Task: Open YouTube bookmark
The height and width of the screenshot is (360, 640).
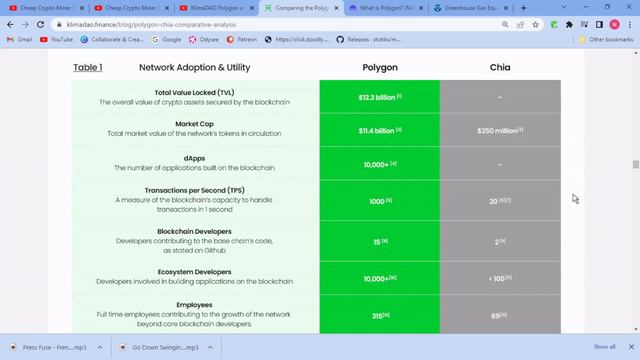Action: click(x=56, y=40)
